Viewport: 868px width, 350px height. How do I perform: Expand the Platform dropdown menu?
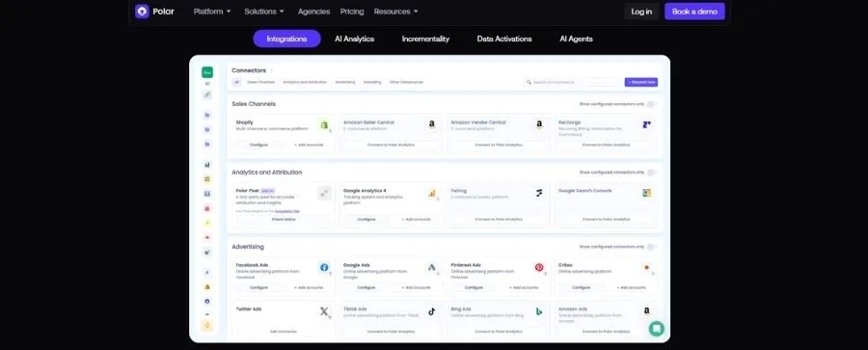(x=212, y=11)
